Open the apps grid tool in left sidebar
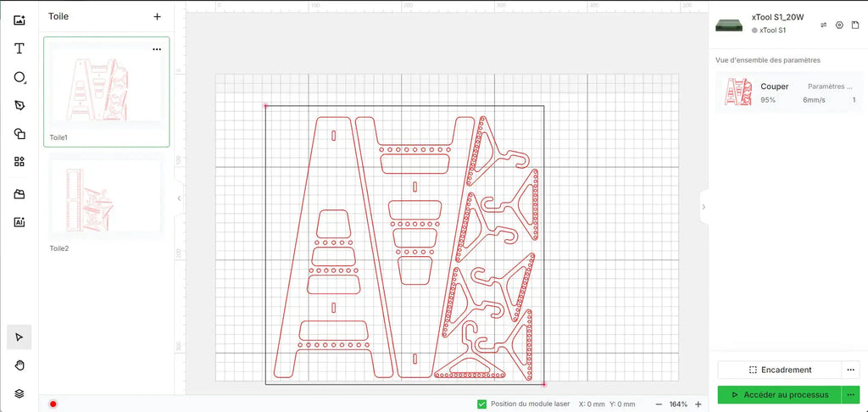Screen dimensions: 868x412 point(19,161)
